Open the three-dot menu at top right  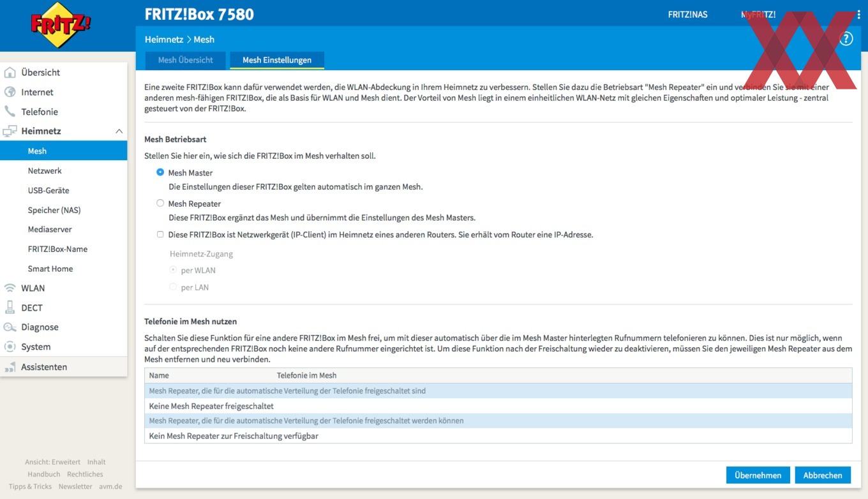pos(858,14)
